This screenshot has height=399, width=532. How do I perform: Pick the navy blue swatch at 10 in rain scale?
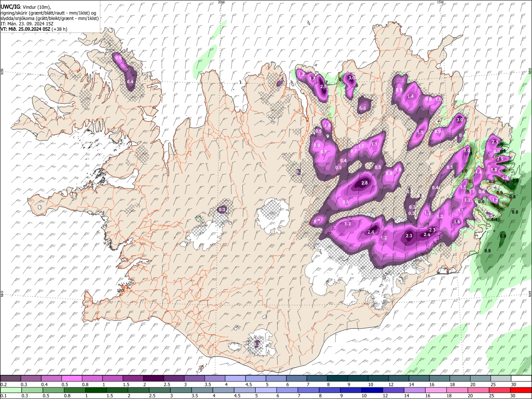372,390
